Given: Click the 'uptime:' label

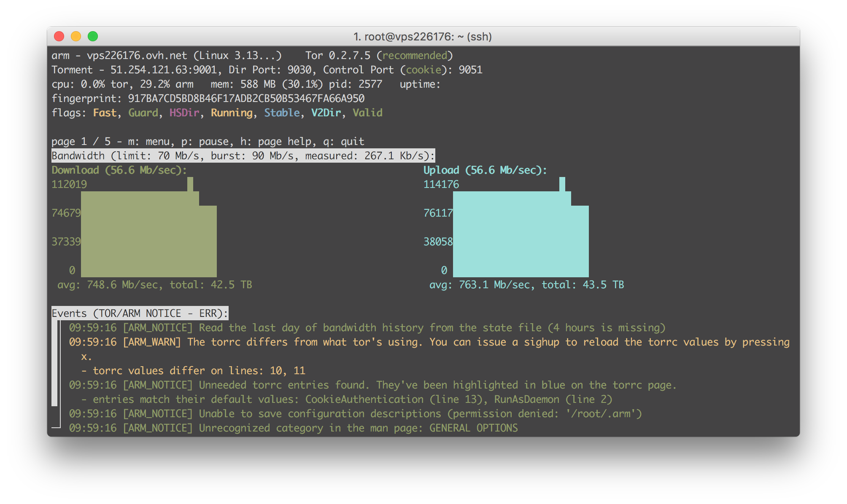Looking at the screenshot, I should (420, 84).
